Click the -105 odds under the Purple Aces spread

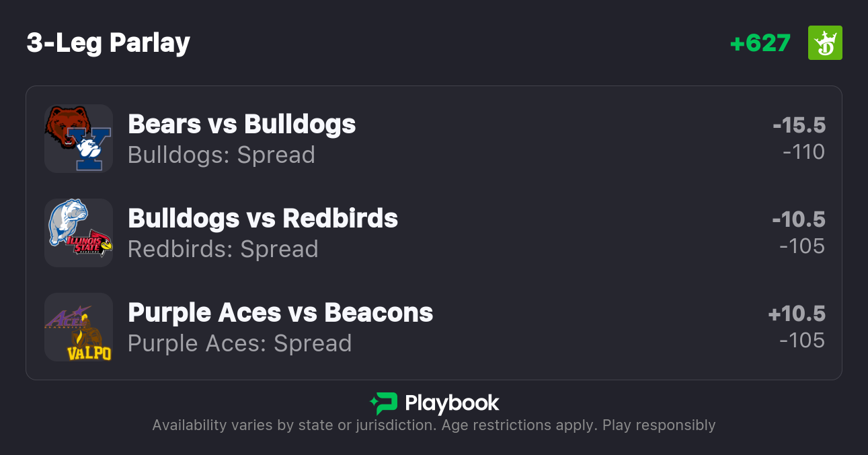coord(802,341)
